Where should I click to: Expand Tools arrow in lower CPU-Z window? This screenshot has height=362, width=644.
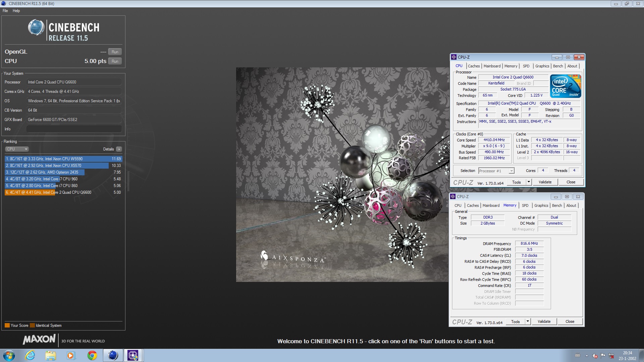tap(528, 322)
